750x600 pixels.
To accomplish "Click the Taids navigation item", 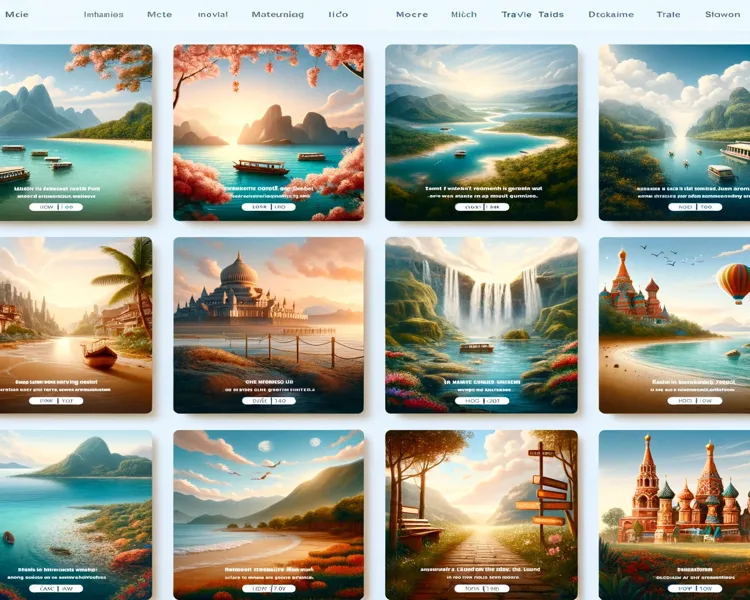I will [551, 15].
